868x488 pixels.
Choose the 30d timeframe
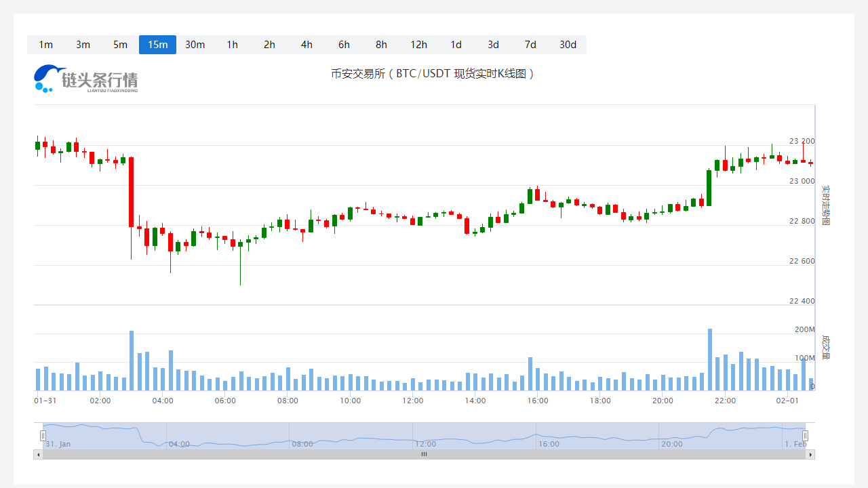(568, 45)
